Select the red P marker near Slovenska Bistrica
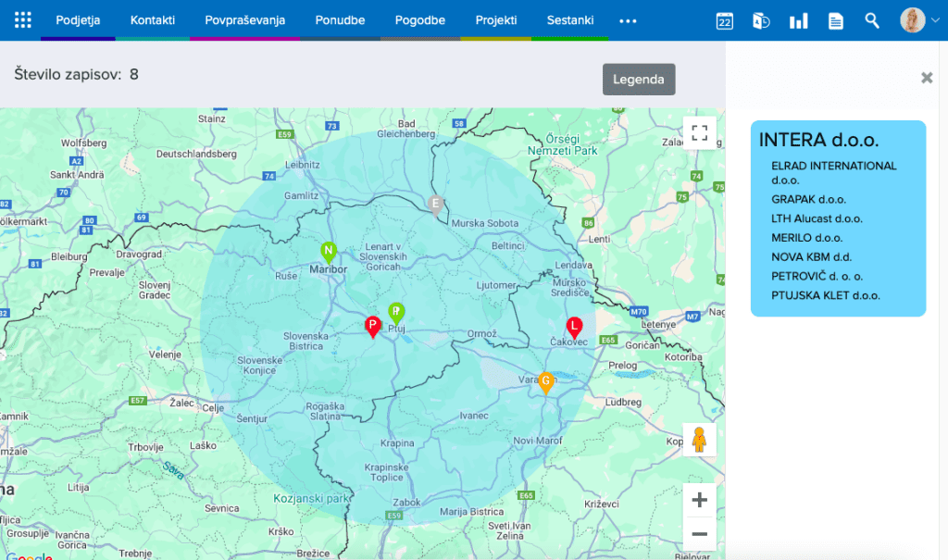 pos(372,326)
